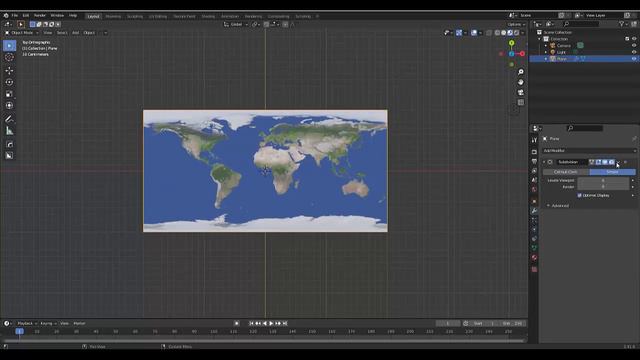Select the Annotate pencil tool

pos(9,119)
